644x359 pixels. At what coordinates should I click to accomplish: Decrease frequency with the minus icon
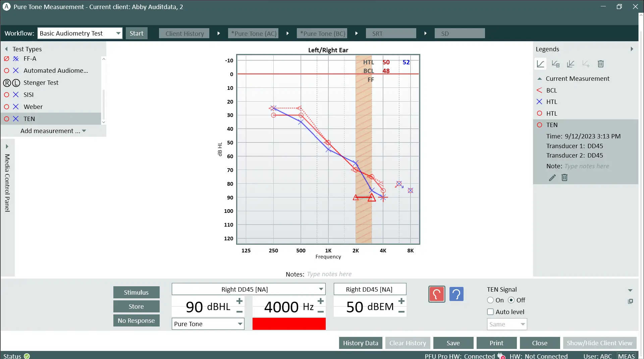point(321,312)
